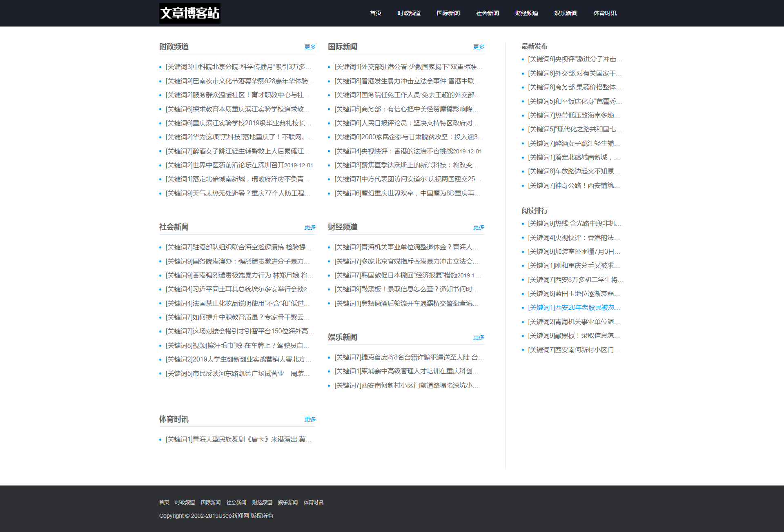Click 更多 beside the 体育时讯 section heading
784x532 pixels.
click(x=310, y=419)
